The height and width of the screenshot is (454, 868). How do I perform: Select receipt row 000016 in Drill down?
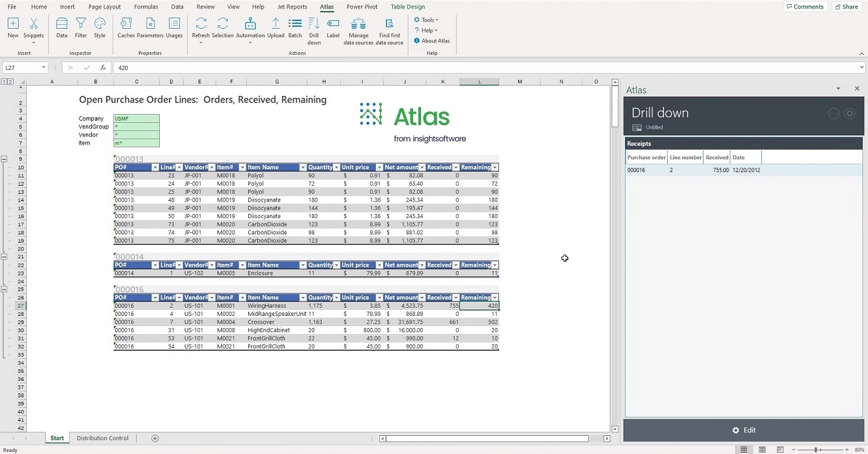coord(744,170)
